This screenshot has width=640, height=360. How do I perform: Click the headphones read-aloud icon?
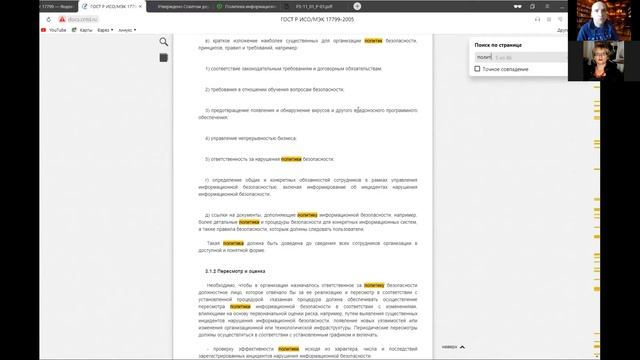[x=537, y=19]
